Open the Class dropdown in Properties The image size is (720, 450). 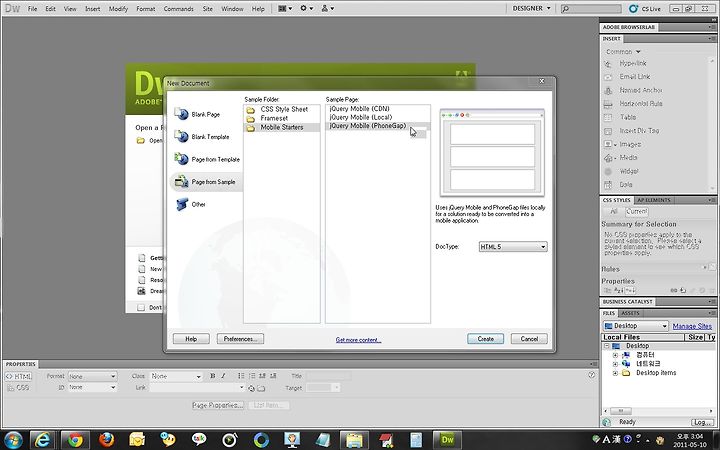click(x=176, y=376)
